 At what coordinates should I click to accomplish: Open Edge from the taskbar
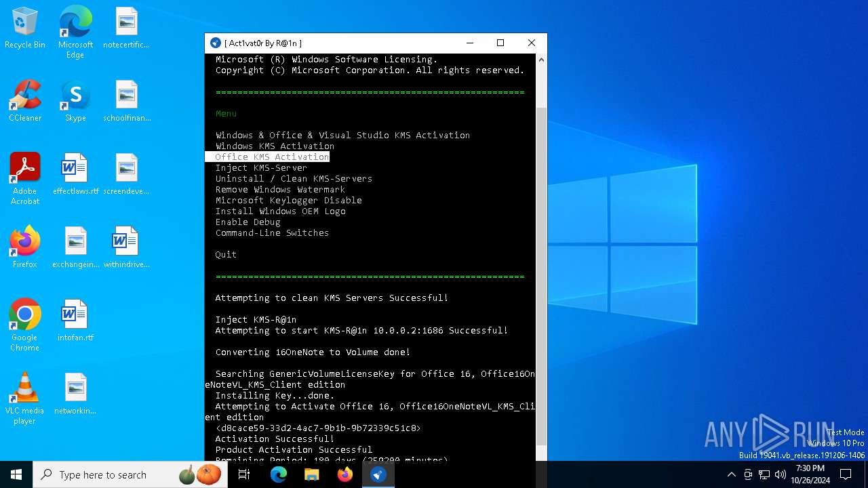pyautogui.click(x=279, y=474)
